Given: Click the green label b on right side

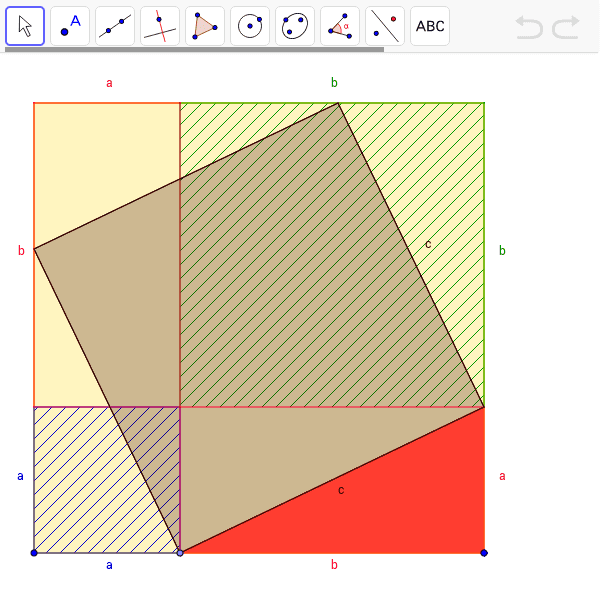Looking at the screenshot, I should coord(502,250).
